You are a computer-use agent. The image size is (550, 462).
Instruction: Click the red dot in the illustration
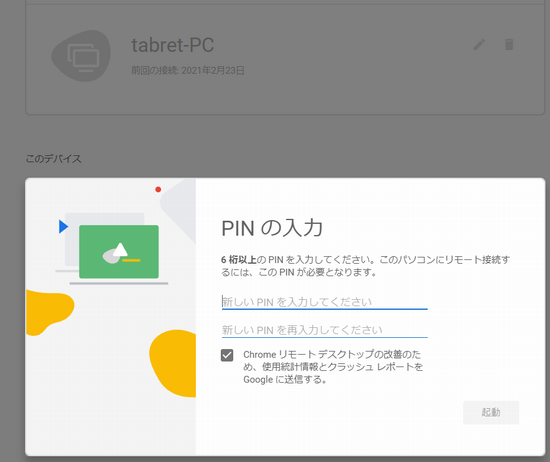point(158,189)
